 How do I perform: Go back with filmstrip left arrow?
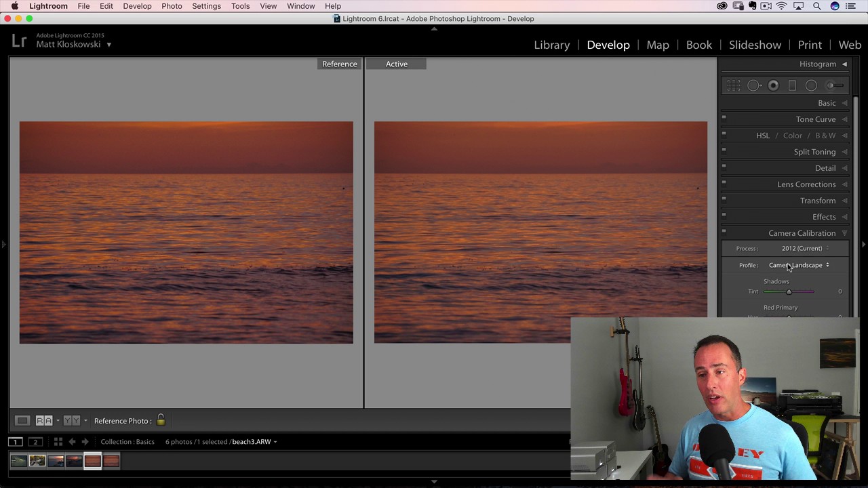[x=72, y=442]
